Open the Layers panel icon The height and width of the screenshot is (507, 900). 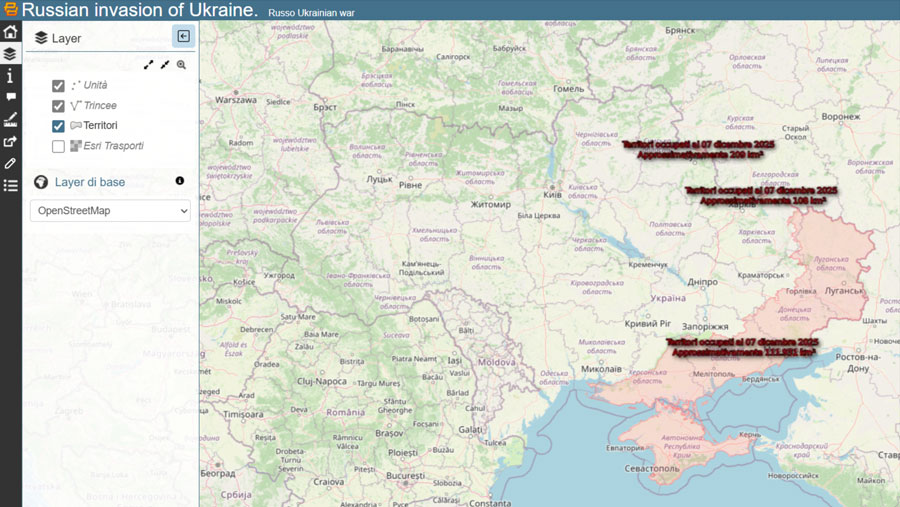10,54
